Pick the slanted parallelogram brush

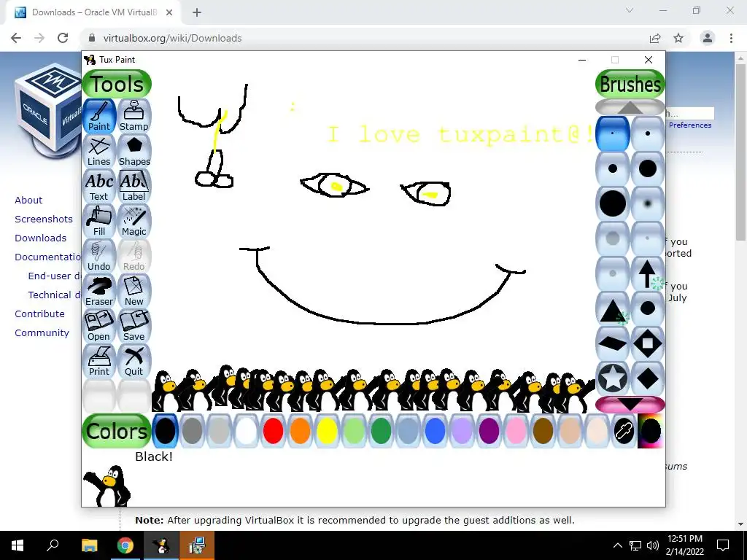pyautogui.click(x=613, y=343)
